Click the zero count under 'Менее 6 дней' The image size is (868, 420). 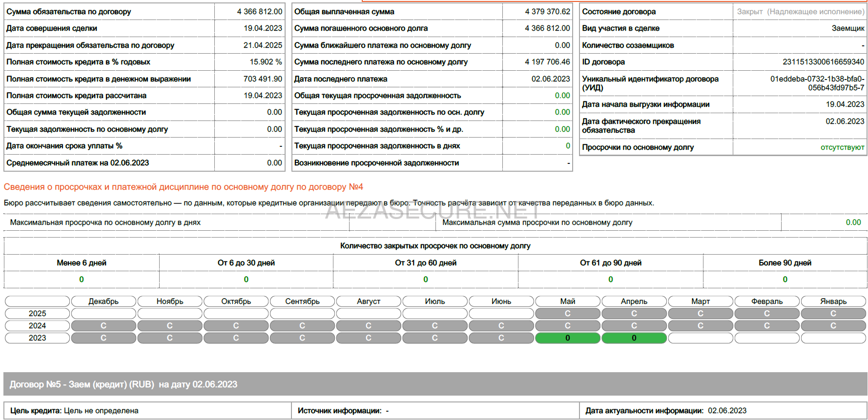pos(82,280)
